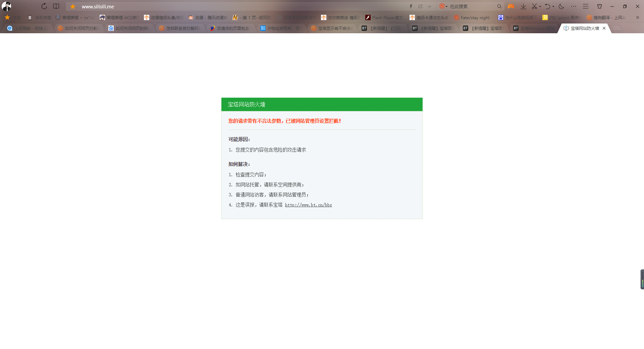Open the 手机书签 mobile bookmarks
This screenshot has width=644, height=349.
coord(40,17)
